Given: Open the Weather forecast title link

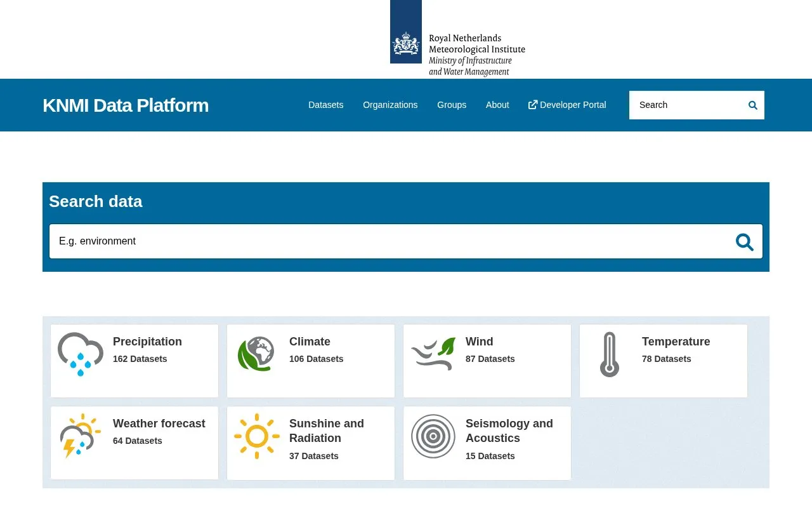Looking at the screenshot, I should point(159,424).
